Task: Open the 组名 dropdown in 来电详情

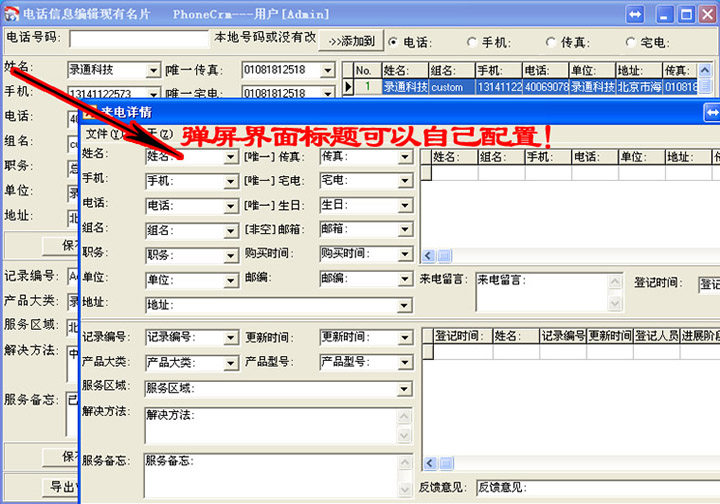Action: pyautogui.click(x=231, y=231)
